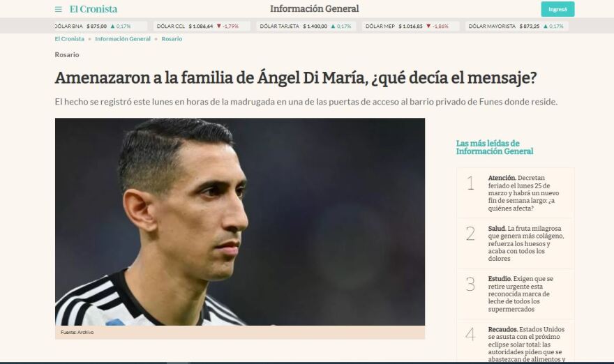Select the Dólar MEP ticker item
Image resolution: width=614 pixels, height=364 pixels.
click(x=410, y=26)
